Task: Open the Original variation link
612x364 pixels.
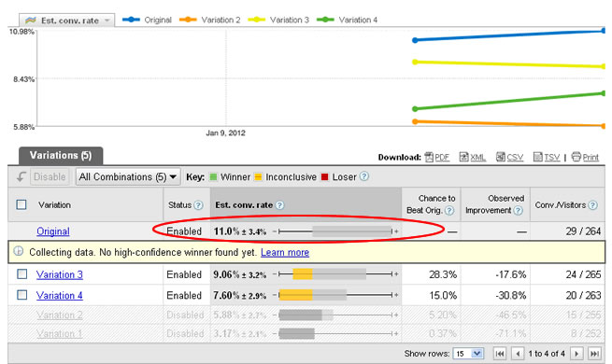Action: point(53,231)
